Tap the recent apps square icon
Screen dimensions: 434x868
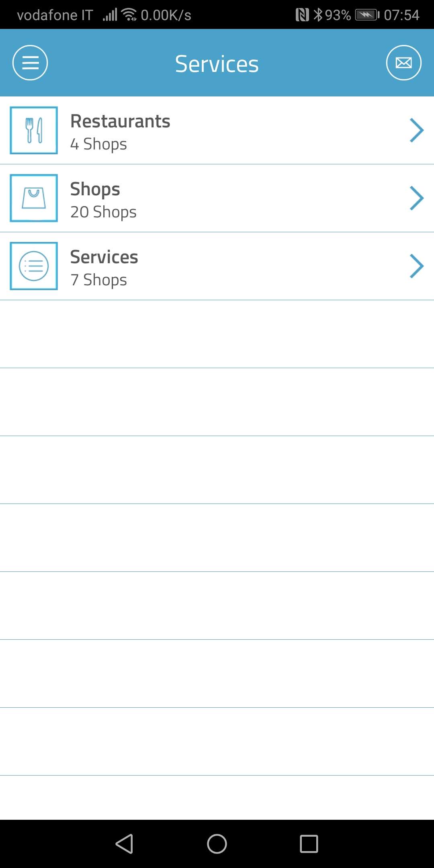coord(309,843)
